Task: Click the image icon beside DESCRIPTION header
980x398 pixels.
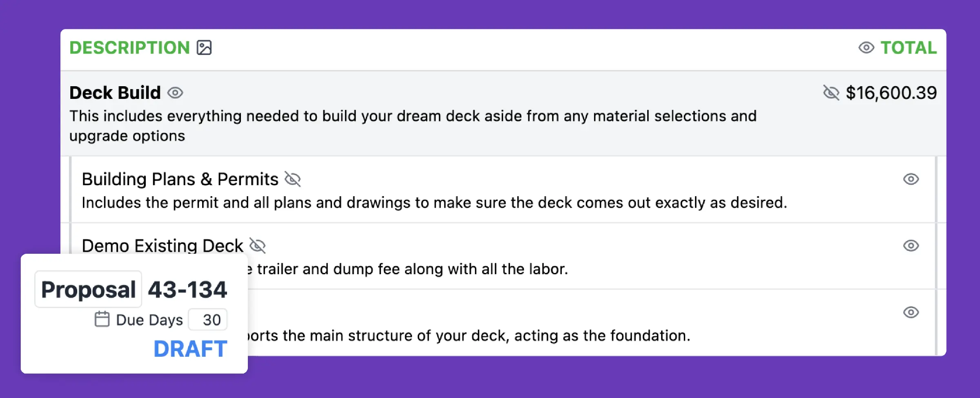Action: coord(204,48)
